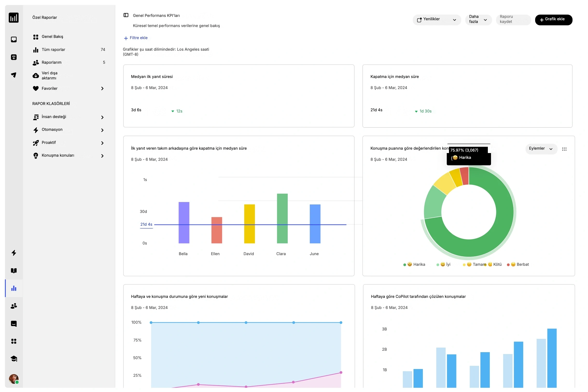This screenshot has width=588, height=392.
Task: Open the Contacts people icon in rail
Action: (14, 306)
